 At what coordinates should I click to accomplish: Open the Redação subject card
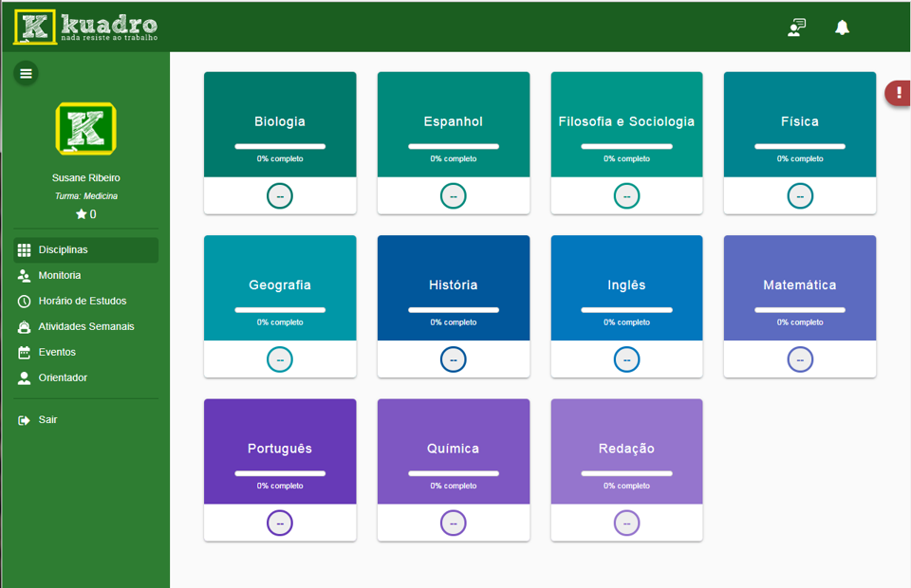626,449
